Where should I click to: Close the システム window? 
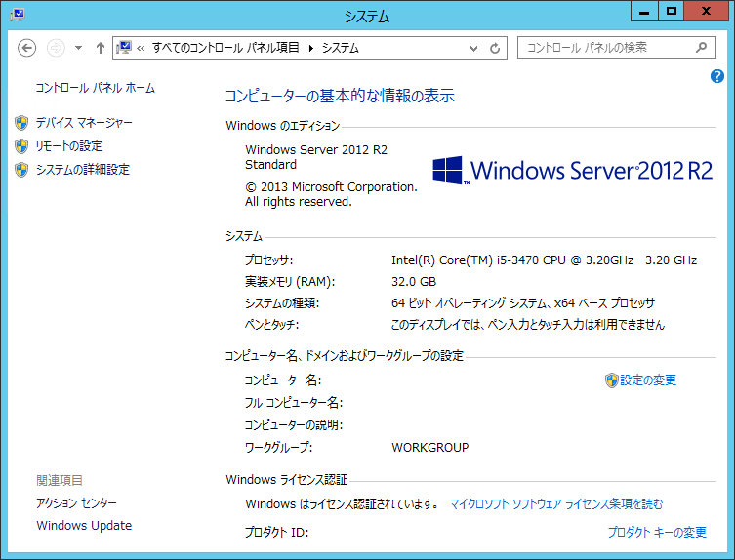click(706, 12)
